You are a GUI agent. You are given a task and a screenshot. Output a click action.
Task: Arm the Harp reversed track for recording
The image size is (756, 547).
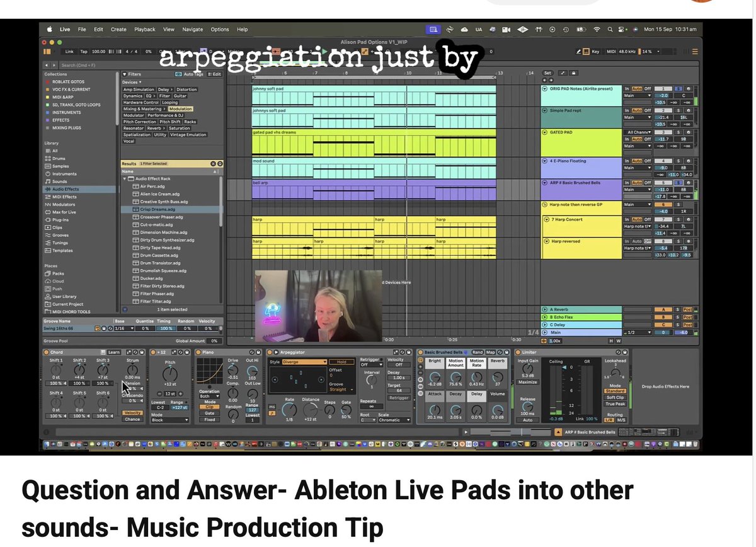pyautogui.click(x=688, y=241)
